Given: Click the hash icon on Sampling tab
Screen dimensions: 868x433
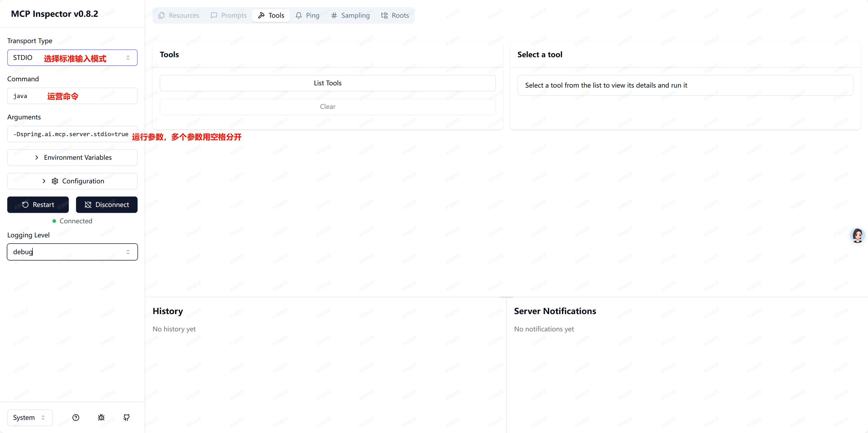Looking at the screenshot, I should point(334,15).
